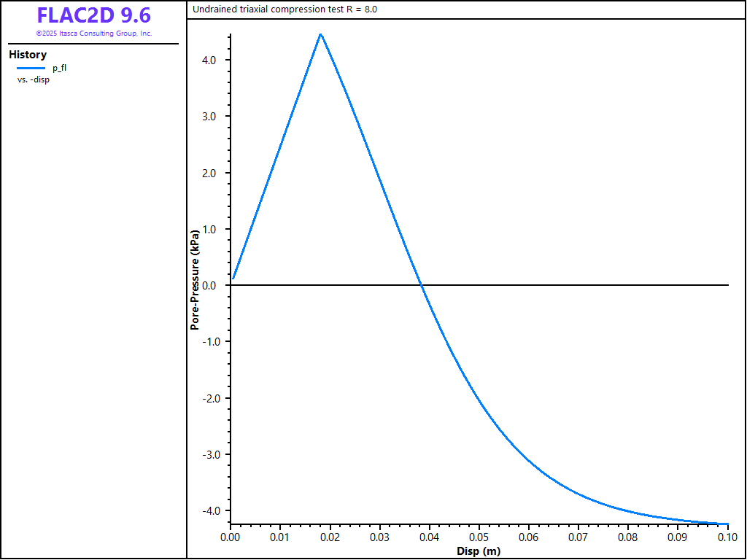This screenshot has width=747, height=560.
Task: Select the p_fl legend label
Action: tap(60, 68)
